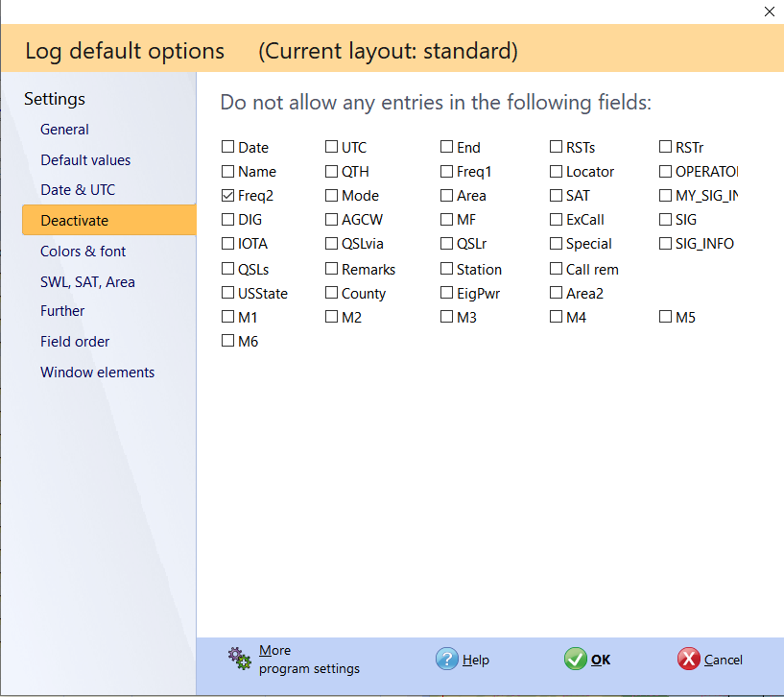Check the QSLr checkbox
The height and width of the screenshot is (697, 784).
point(446,243)
